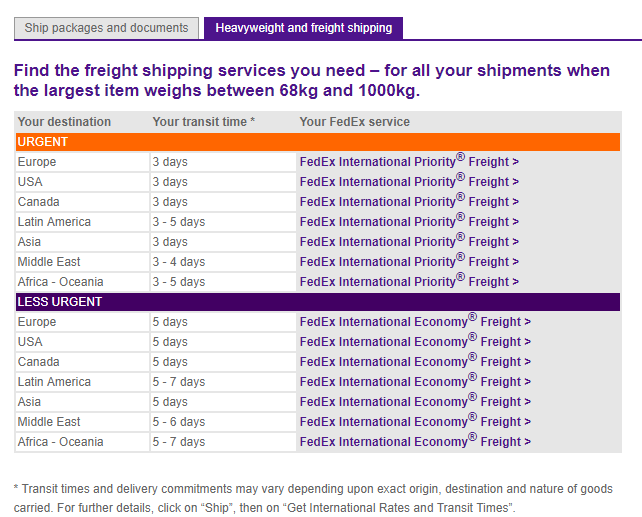Open Economy Freight link for less urgent Middle East
The height and width of the screenshot is (517, 642).
415,422
